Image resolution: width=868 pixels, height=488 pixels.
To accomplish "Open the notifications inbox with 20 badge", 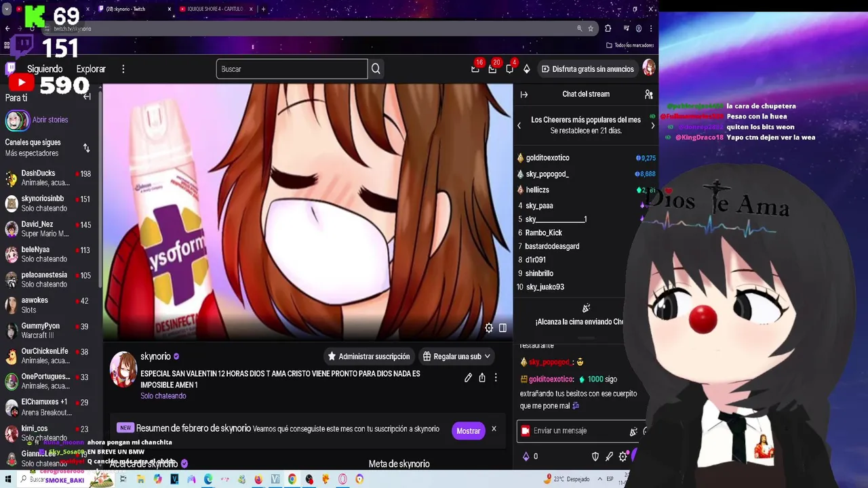I will coord(492,68).
